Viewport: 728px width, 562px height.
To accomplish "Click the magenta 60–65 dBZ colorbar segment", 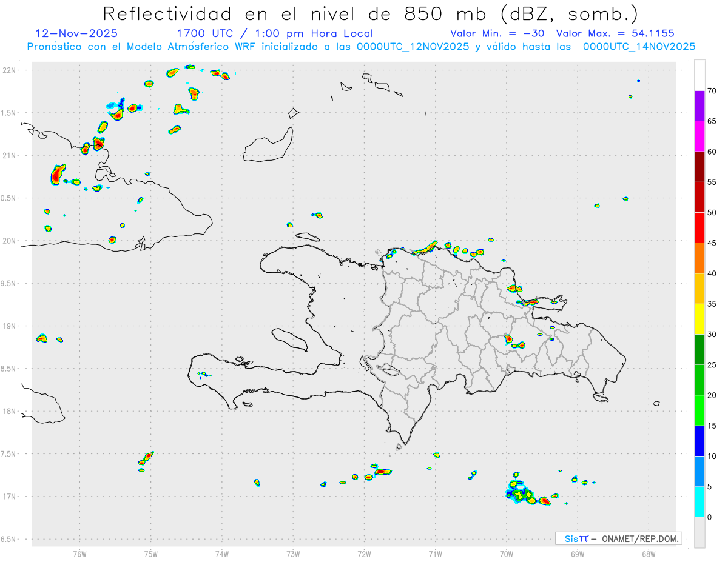I will 699,136.
